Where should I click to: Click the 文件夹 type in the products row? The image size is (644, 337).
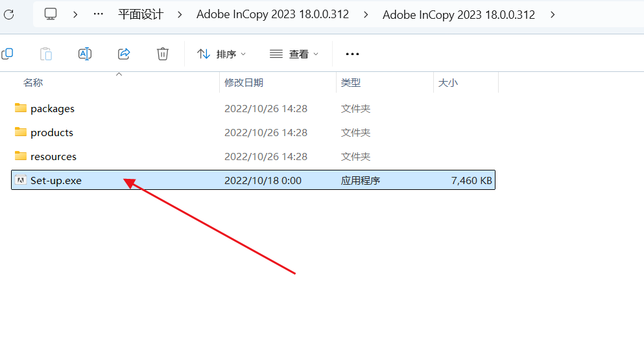tap(355, 133)
